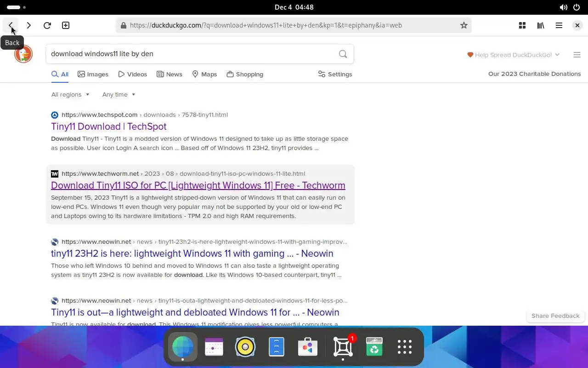This screenshot has height=368, width=588.
Task: Open Tiny11 is out Neowin result
Action: (x=195, y=312)
